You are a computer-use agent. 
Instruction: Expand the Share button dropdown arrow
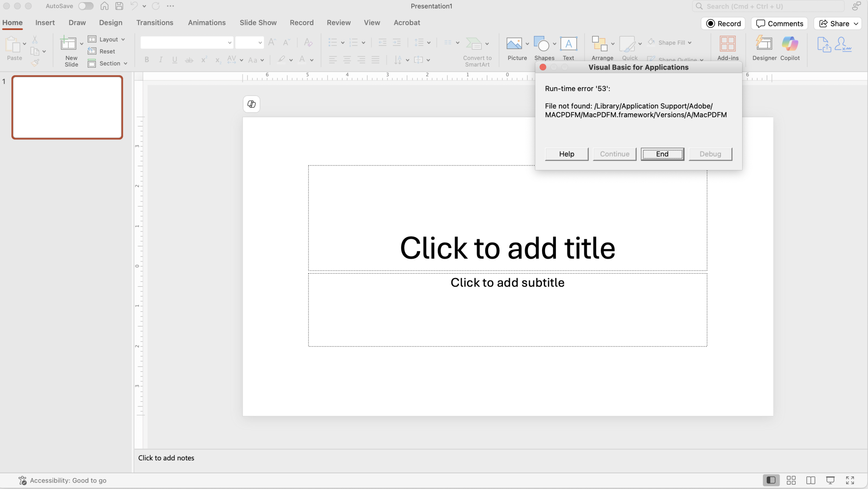(856, 23)
